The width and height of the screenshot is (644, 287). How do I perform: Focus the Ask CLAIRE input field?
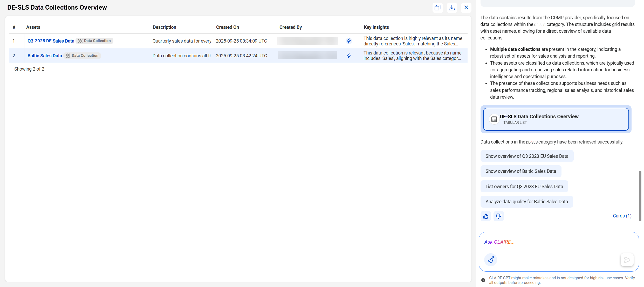click(x=559, y=242)
